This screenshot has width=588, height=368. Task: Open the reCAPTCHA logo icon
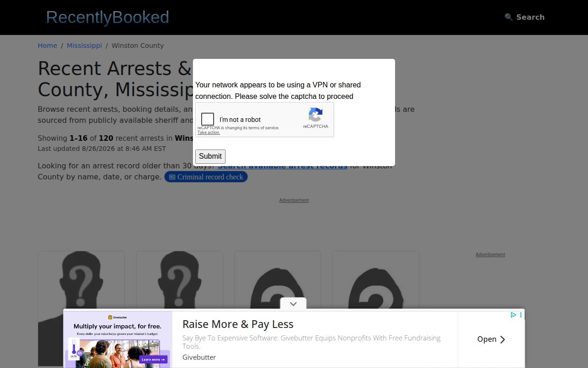coord(316,115)
